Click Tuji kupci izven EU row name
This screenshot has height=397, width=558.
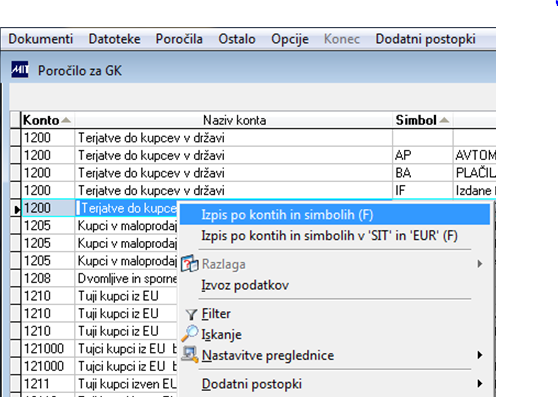coord(127,383)
